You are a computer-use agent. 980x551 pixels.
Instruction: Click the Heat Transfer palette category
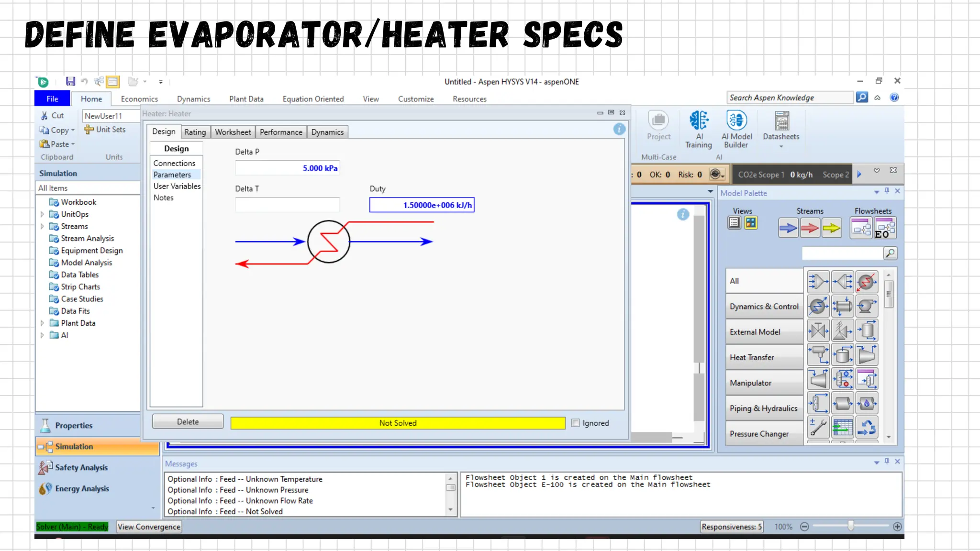tap(764, 357)
